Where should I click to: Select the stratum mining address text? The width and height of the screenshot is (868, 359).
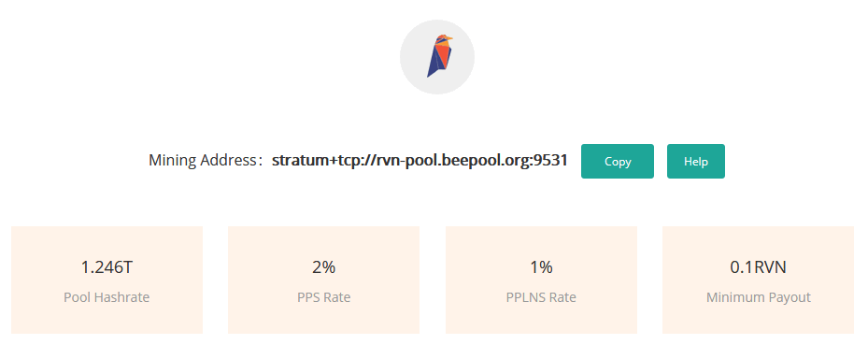[420, 161]
